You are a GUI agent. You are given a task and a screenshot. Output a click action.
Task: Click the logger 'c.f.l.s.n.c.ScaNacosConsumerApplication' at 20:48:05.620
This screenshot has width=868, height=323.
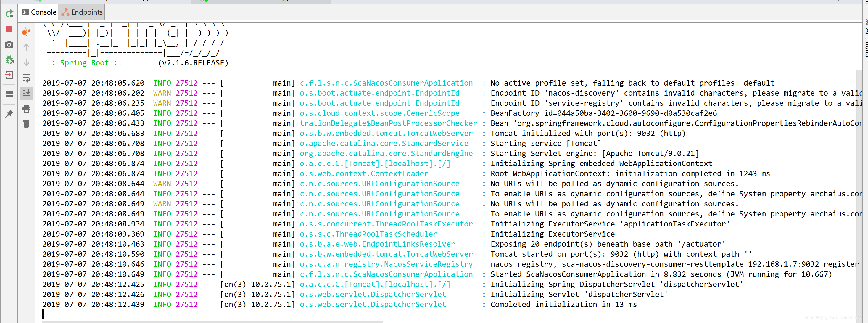pyautogui.click(x=386, y=83)
